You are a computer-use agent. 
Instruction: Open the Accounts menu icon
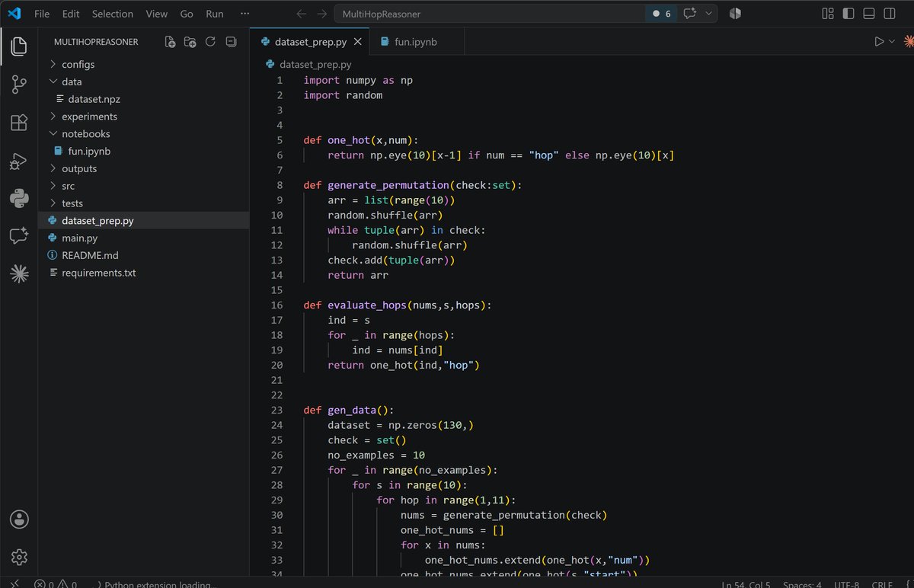pyautogui.click(x=19, y=519)
